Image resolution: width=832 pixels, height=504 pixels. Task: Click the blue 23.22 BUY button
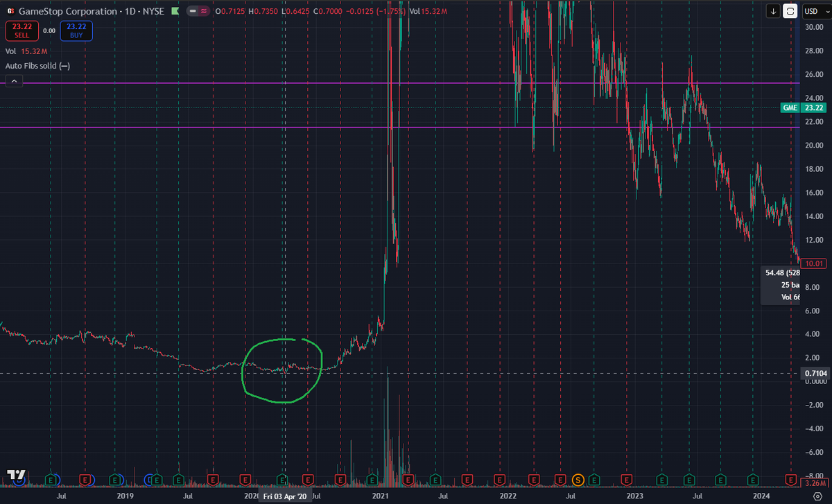coord(75,30)
